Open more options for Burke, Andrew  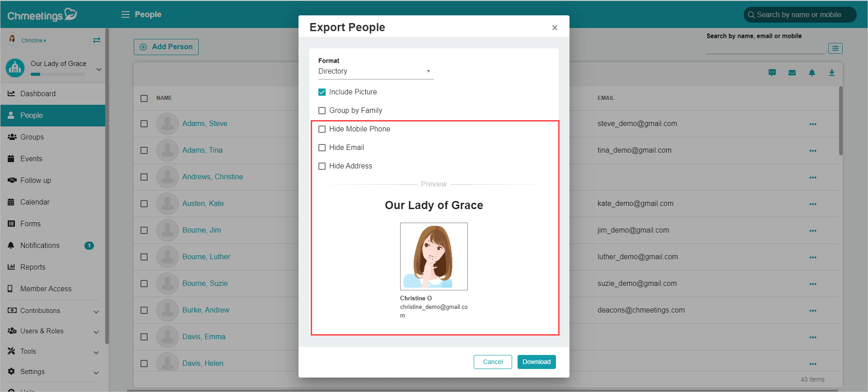[x=813, y=311]
